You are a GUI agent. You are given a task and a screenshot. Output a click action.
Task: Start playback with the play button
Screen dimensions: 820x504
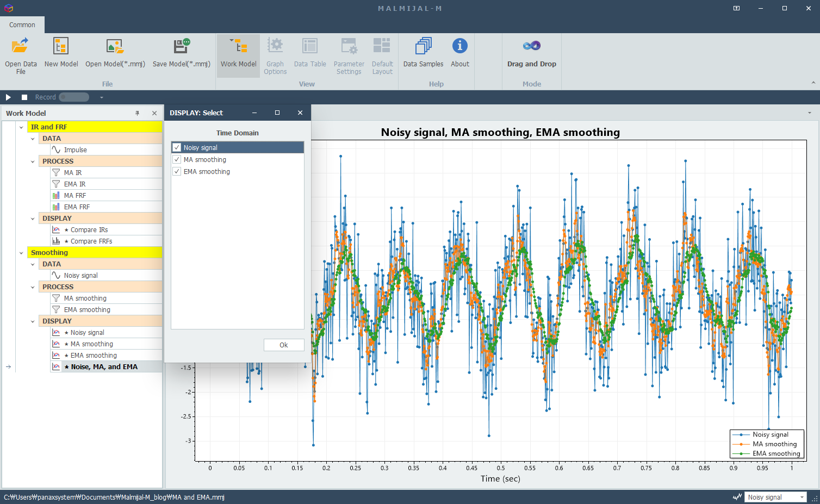tap(8, 97)
